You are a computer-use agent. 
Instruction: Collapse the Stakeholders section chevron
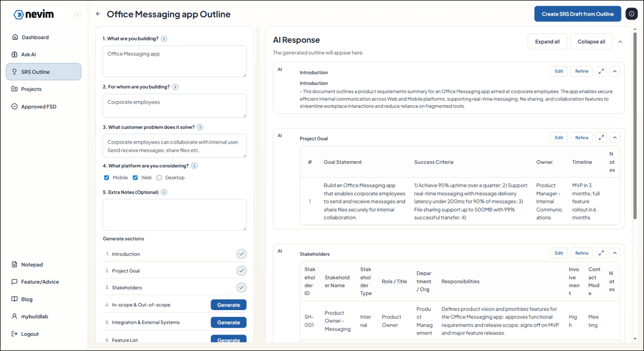615,253
